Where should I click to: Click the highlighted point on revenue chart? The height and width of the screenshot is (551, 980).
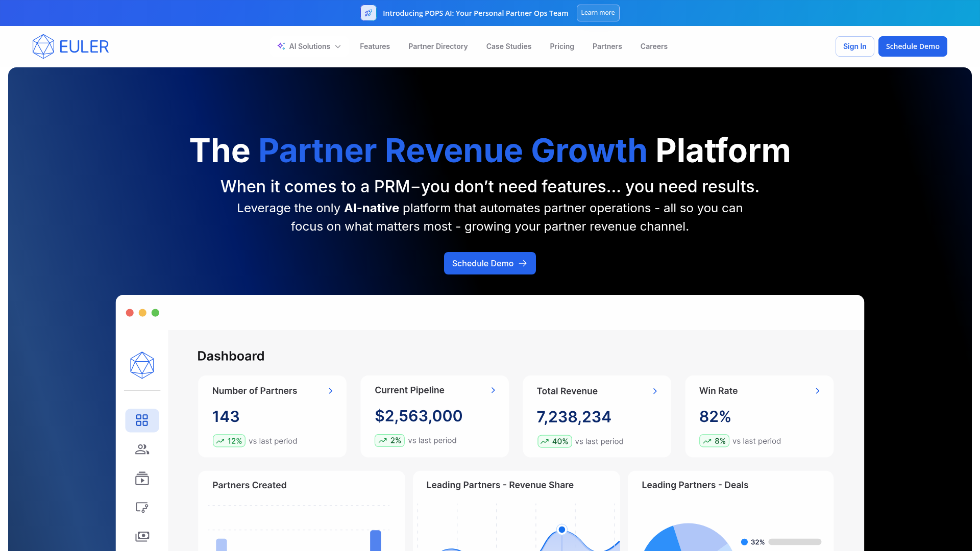[x=562, y=530]
